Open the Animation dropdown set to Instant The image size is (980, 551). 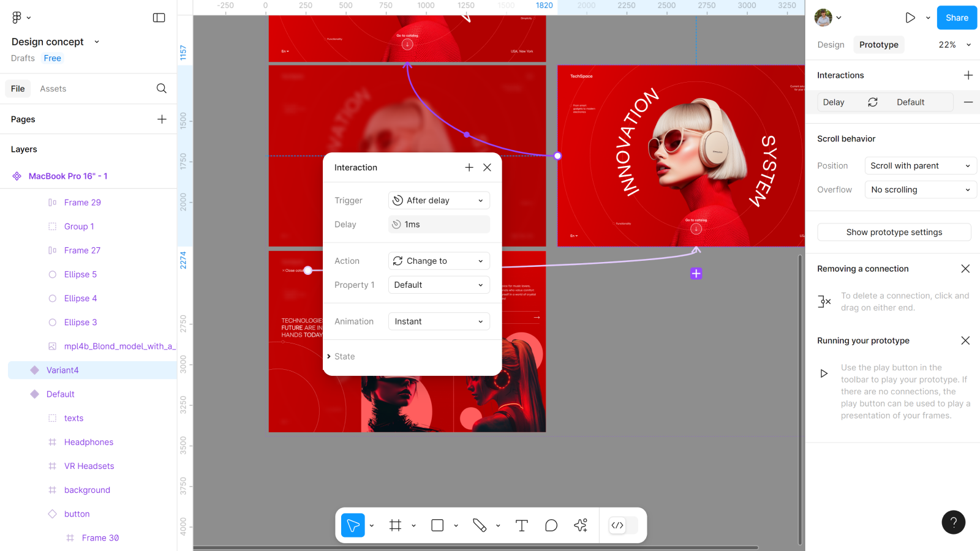[x=439, y=321]
